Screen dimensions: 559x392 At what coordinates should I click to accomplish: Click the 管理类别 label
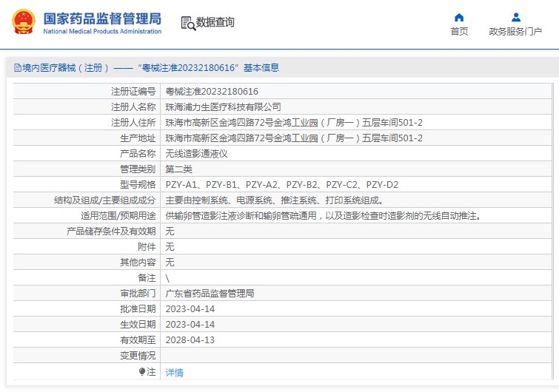[x=138, y=169]
